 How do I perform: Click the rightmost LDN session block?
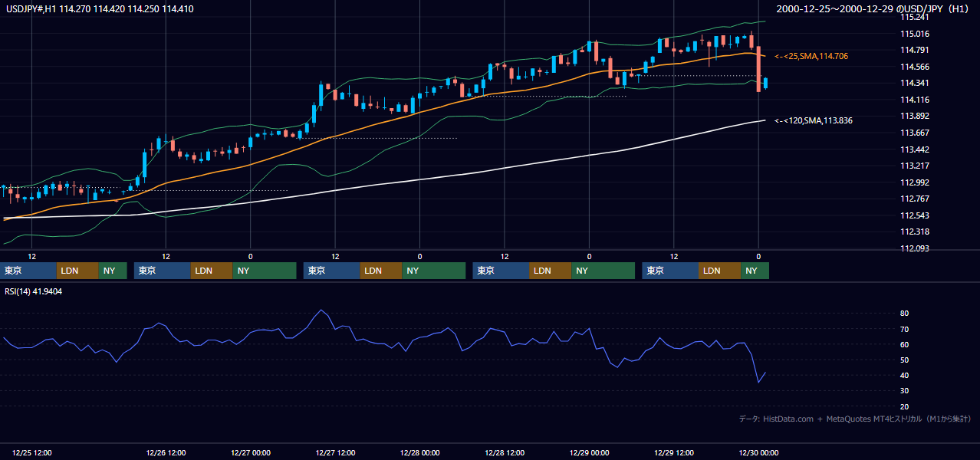(719, 271)
